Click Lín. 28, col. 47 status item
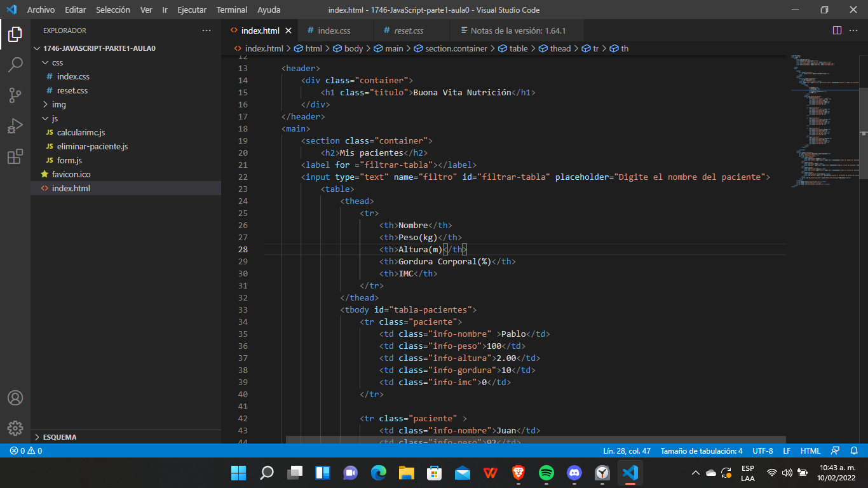 [x=627, y=451]
